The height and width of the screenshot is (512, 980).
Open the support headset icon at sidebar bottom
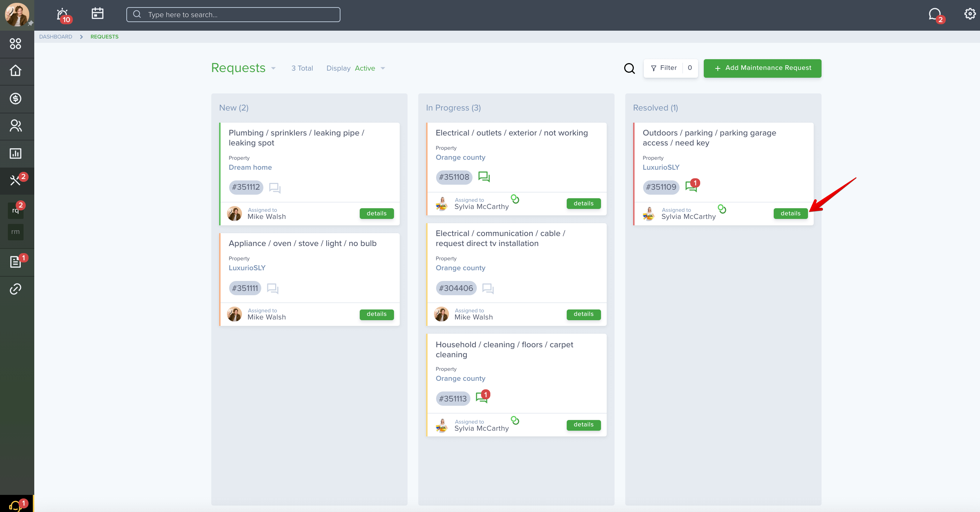tap(16, 505)
